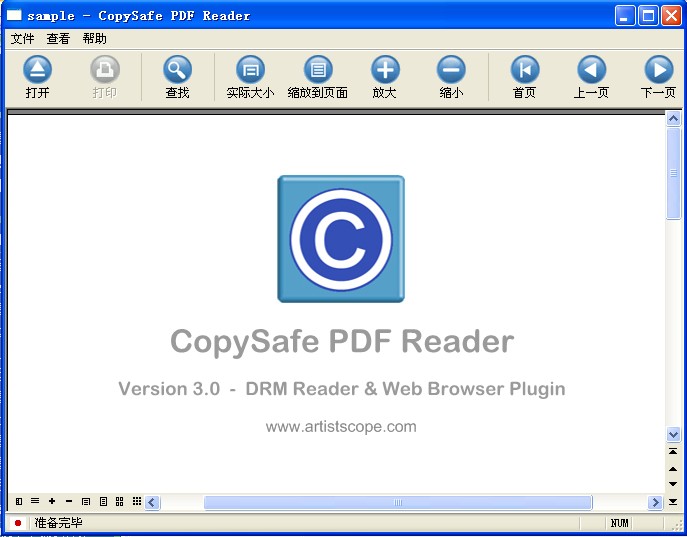The height and width of the screenshot is (537, 687).
Task: Click the horizontal scrollbar thumb
Action: (398, 502)
